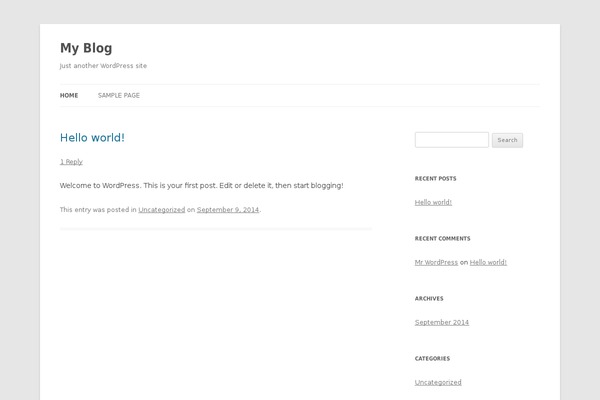Open Uncategorized link in post footer
Image resolution: width=600 pixels, height=400 pixels.
tap(161, 210)
